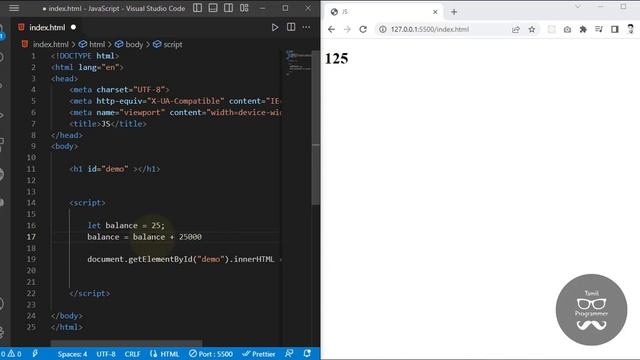
Task: Toggle the primary sidebar layout icon
Action: (x=198, y=8)
